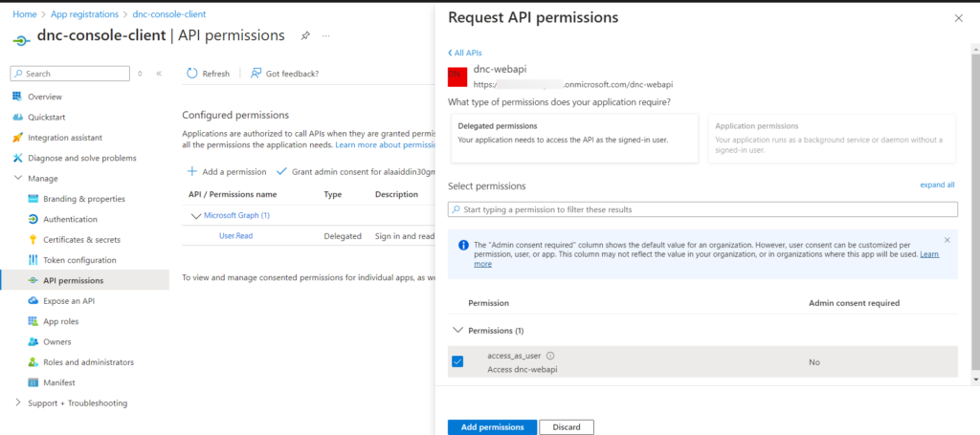980x435 pixels.
Task: Click the sort up-down arrows beside sidebar search
Action: [x=140, y=74]
